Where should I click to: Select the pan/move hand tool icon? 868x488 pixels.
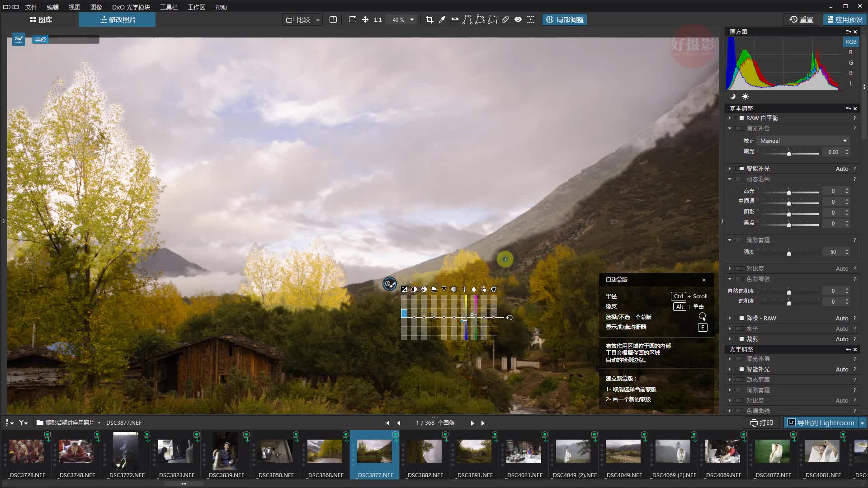pyautogui.click(x=365, y=19)
